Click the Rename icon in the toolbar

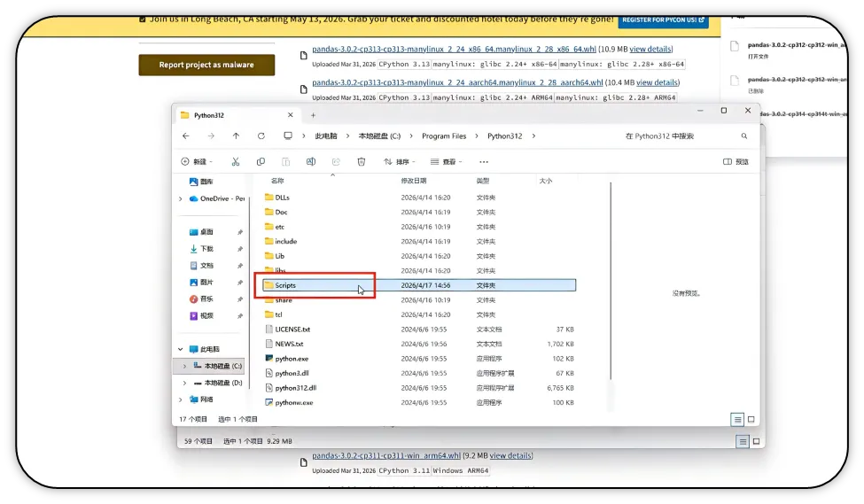click(x=311, y=162)
